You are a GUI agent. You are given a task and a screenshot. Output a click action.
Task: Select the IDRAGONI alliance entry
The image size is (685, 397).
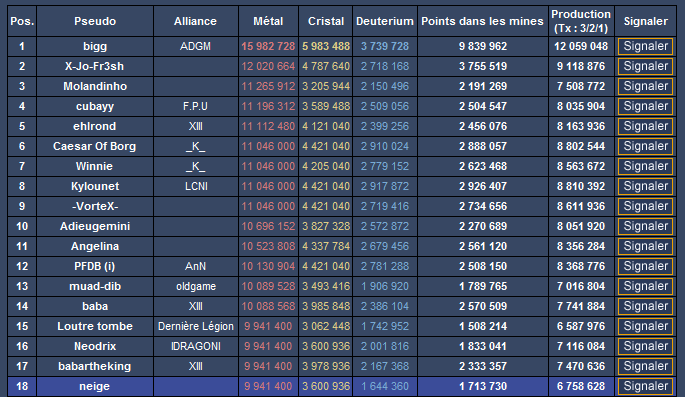tap(196, 346)
